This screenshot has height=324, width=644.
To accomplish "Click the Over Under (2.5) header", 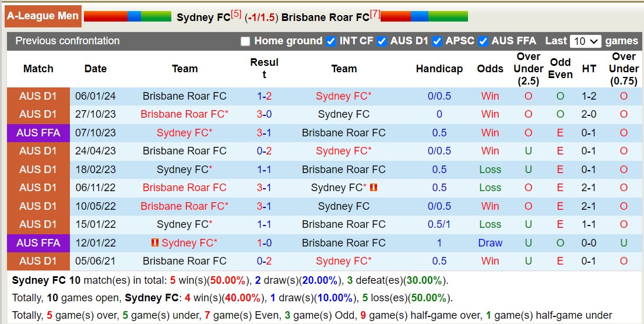I will click(x=528, y=69).
